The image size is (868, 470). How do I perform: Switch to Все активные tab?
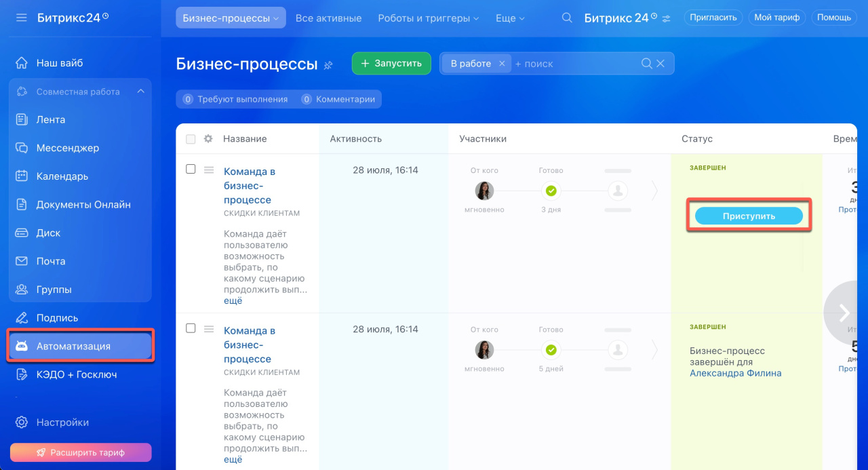click(328, 18)
